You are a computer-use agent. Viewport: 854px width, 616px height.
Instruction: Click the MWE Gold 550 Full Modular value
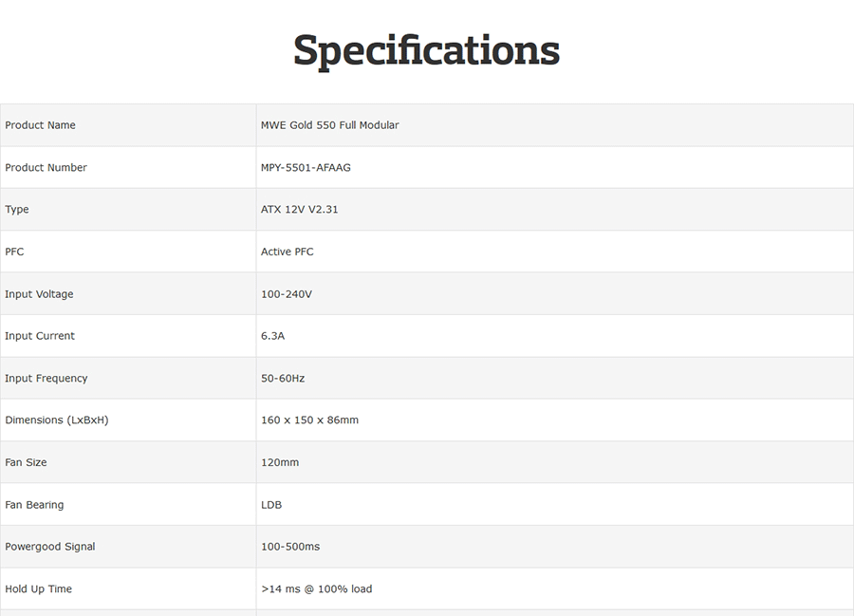(329, 125)
